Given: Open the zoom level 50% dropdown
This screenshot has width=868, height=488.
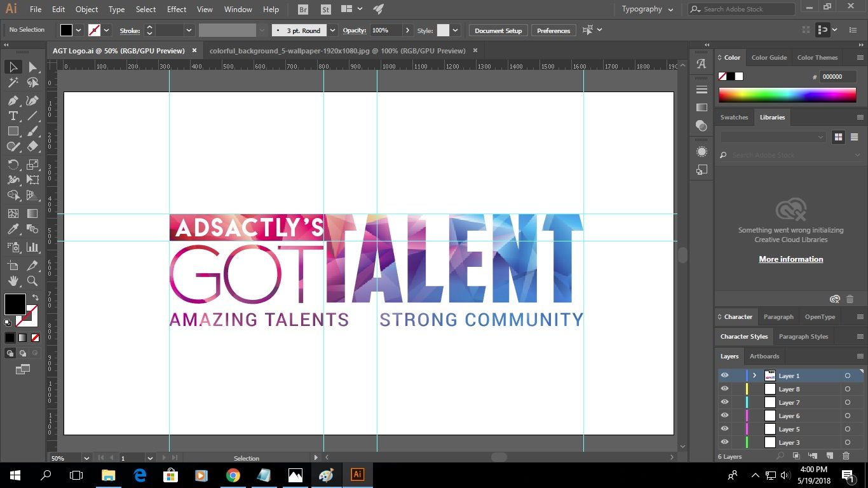Looking at the screenshot, I should pos(86,457).
